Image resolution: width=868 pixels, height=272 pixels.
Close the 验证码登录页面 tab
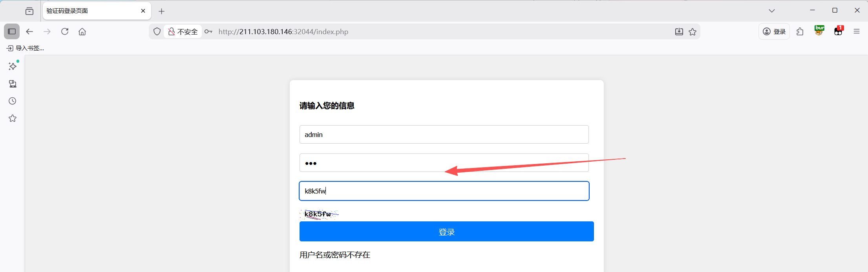(x=143, y=11)
